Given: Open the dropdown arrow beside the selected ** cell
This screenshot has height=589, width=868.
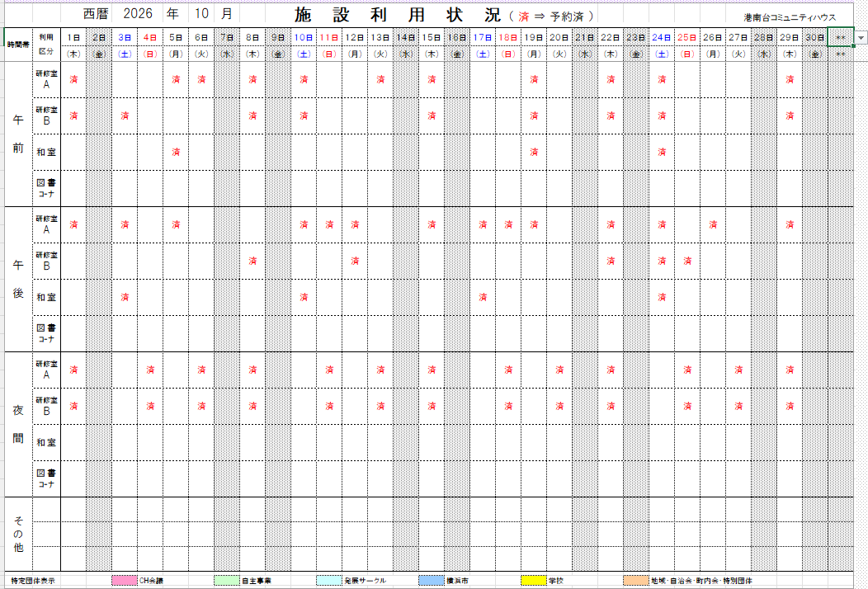Looking at the screenshot, I should 861,38.
